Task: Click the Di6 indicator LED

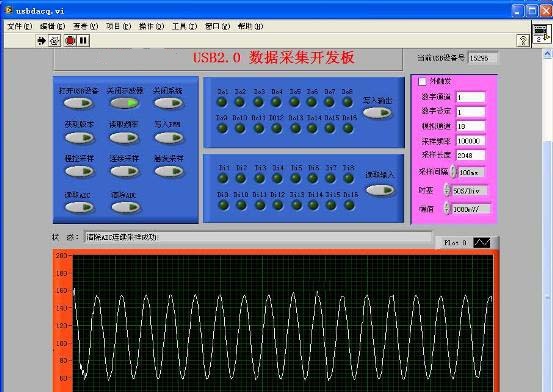Action: pyautogui.click(x=313, y=178)
